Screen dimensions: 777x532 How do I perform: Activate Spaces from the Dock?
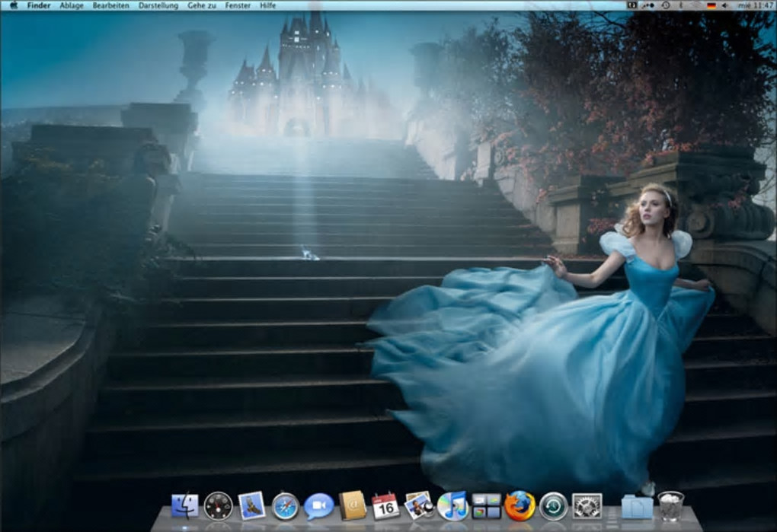(486, 506)
